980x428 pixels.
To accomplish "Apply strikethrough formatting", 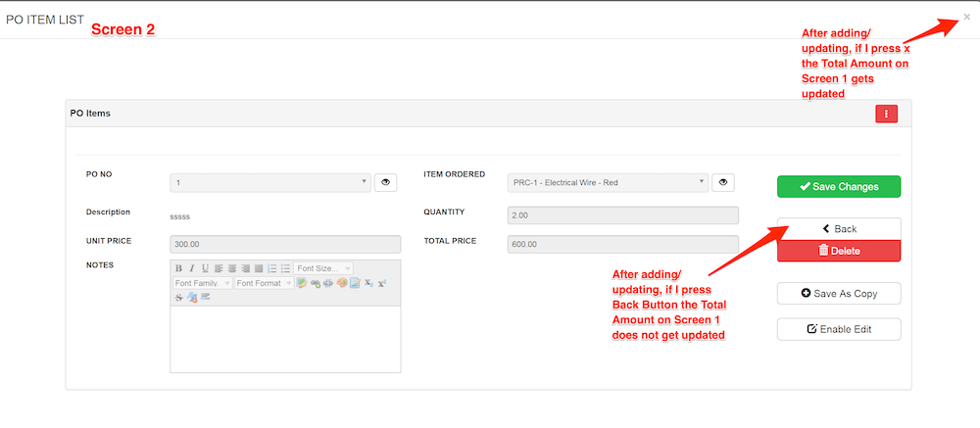I will 178,298.
